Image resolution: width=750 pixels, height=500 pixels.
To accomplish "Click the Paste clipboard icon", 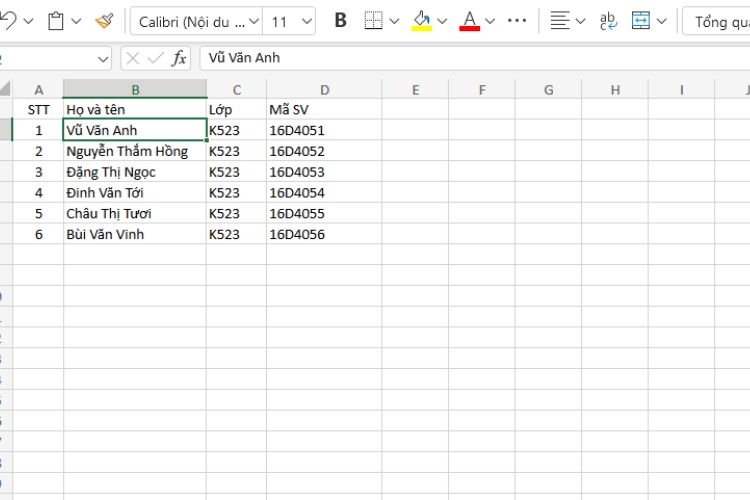I will pyautogui.click(x=56, y=21).
